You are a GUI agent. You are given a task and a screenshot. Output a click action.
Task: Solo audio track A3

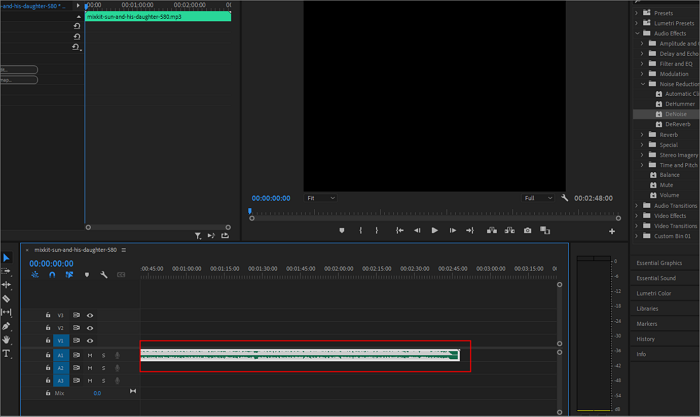tap(104, 381)
